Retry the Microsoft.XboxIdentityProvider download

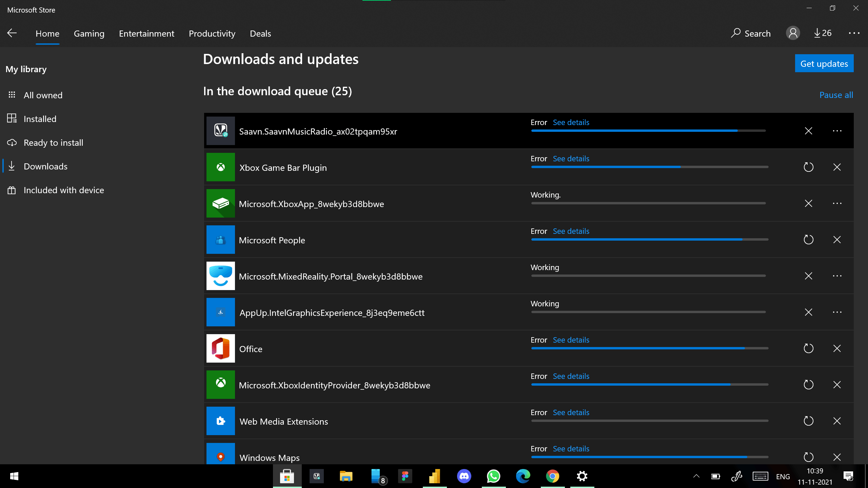(x=808, y=385)
